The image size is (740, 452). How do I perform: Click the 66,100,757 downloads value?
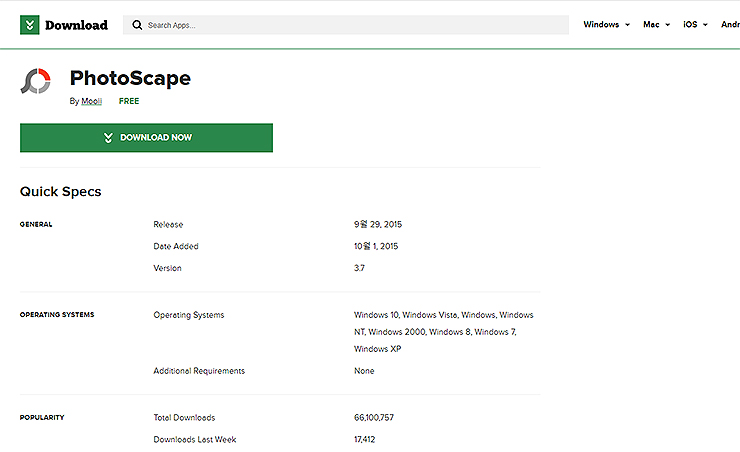pyautogui.click(x=374, y=418)
